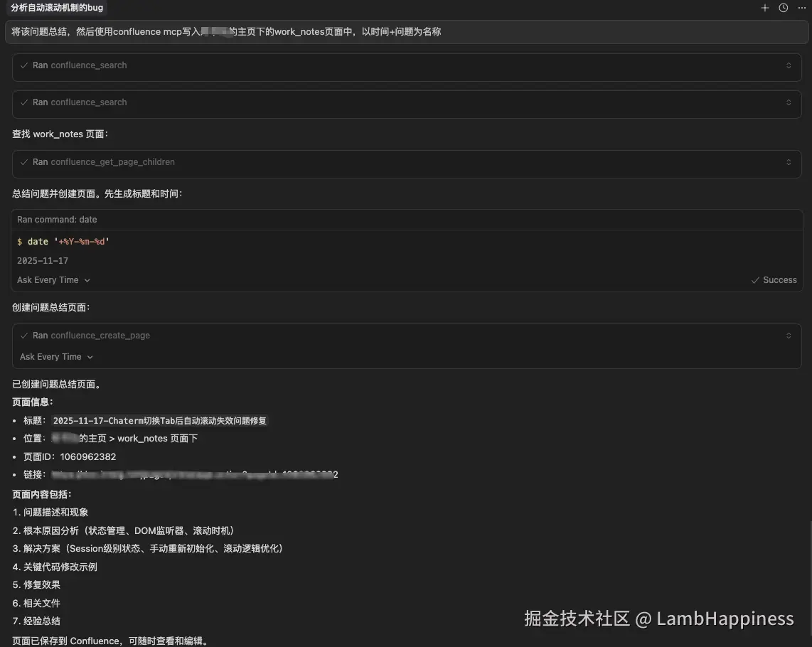
Task: Click the Ran command: date header
Action: [x=57, y=220]
